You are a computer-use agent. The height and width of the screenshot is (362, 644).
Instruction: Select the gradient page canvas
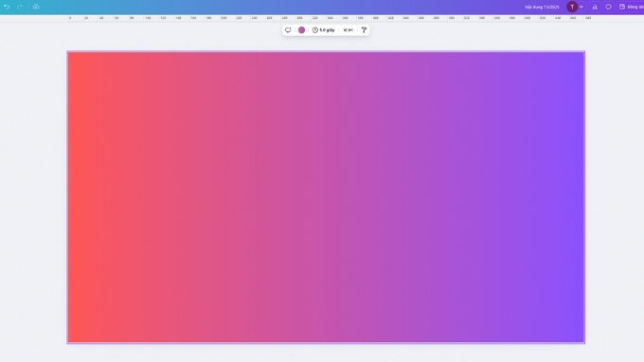326,197
